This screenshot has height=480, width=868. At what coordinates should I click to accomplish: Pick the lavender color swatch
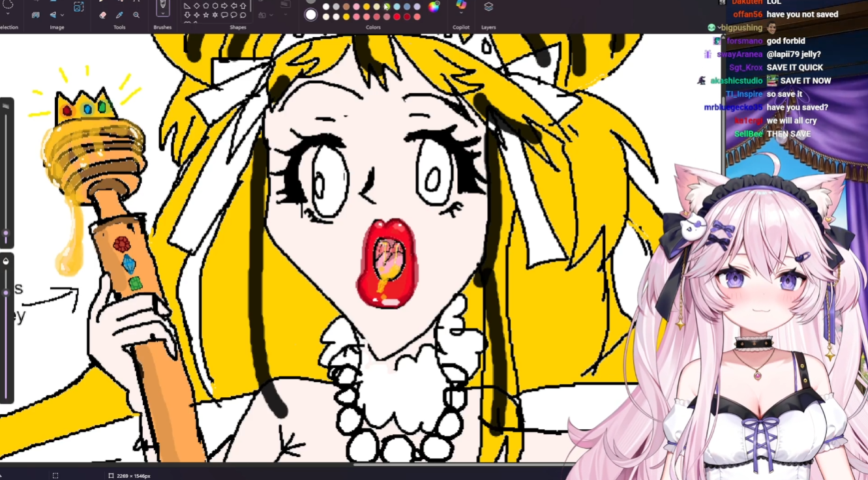[x=417, y=7]
